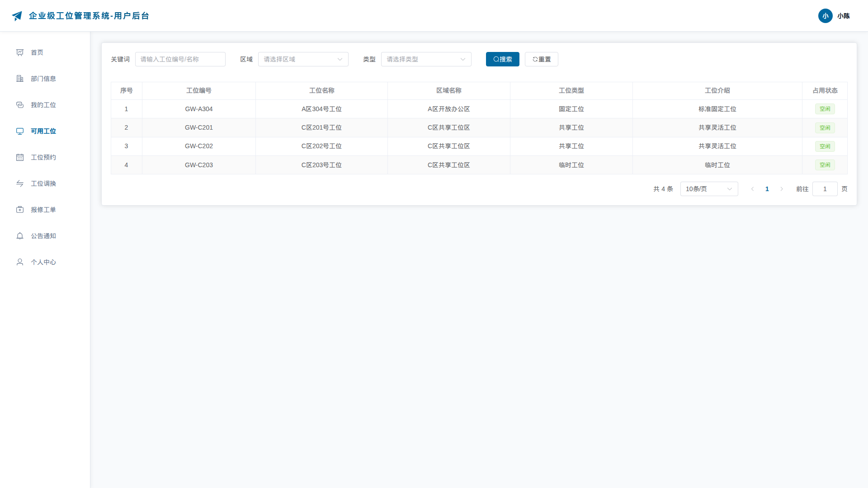Click the 工位调换 swap arrows icon
Image resolution: width=868 pixels, height=488 pixels.
point(20,183)
